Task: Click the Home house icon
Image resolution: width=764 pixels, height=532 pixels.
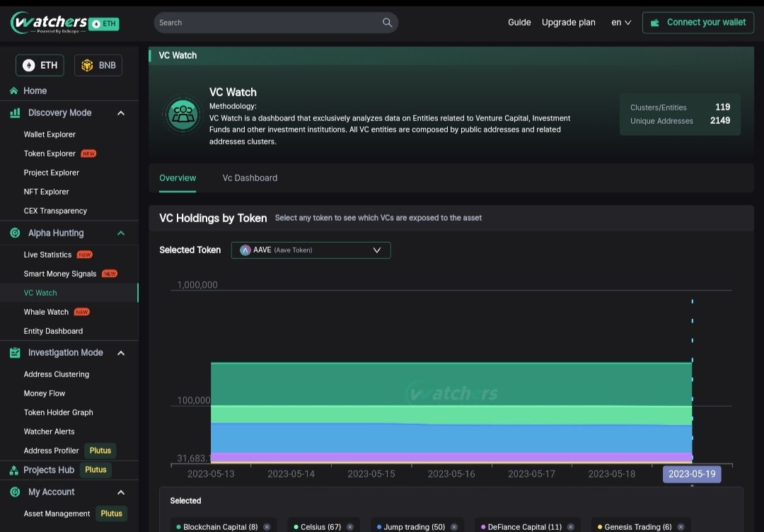Action: (13, 91)
